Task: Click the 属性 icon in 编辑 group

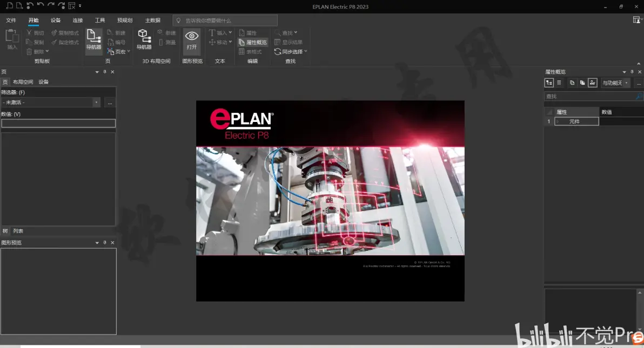Action: click(242, 32)
